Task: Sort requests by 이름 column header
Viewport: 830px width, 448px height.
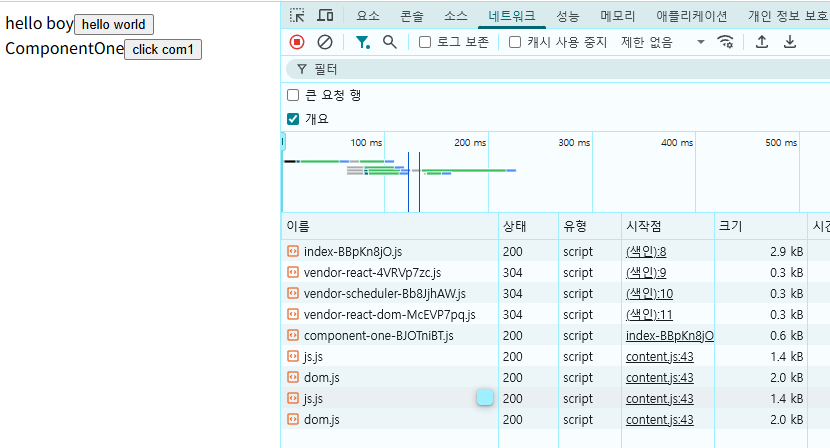Action: (390, 226)
